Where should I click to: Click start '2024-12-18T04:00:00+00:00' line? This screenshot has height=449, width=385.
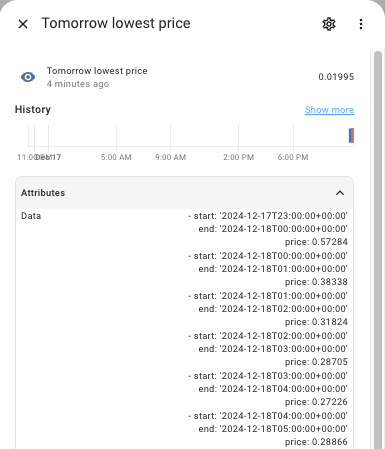click(x=268, y=416)
